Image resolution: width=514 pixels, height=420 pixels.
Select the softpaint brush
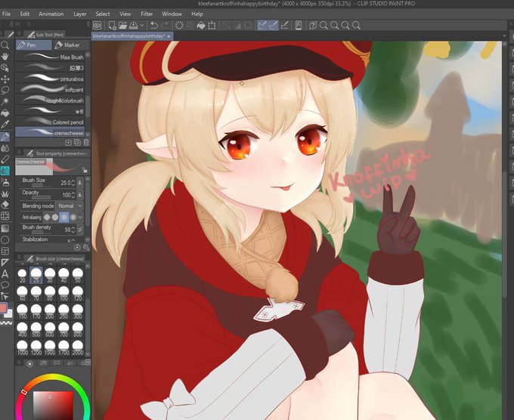(50, 89)
